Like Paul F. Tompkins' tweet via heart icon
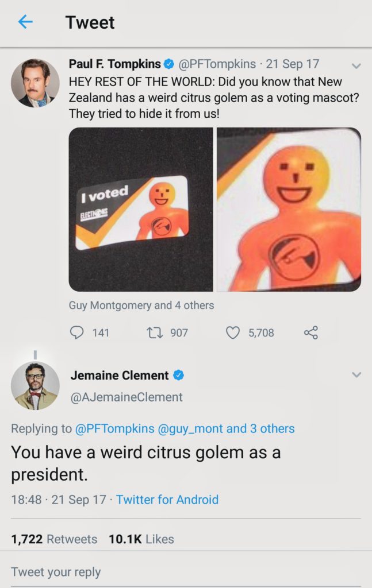Screen dimensions: 372x588 pyautogui.click(x=233, y=332)
